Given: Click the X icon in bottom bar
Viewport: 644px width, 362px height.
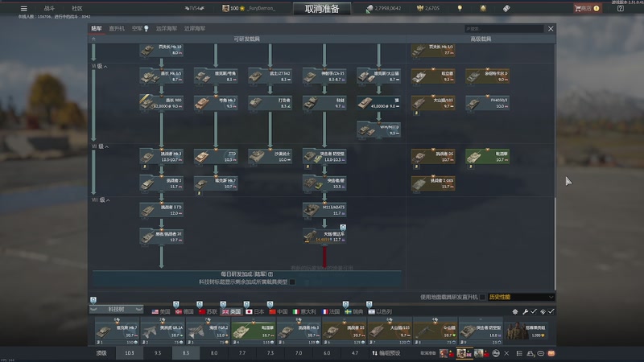Looking at the screenshot, I should (506, 353).
